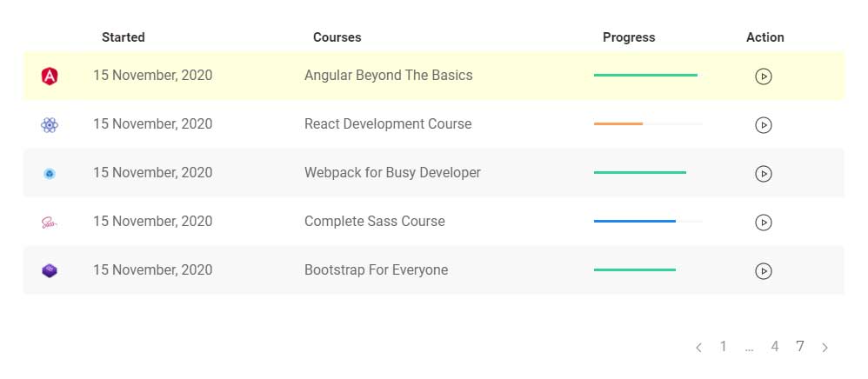The height and width of the screenshot is (379, 868).
Task: Sort by the Started column header
Action: click(x=124, y=37)
